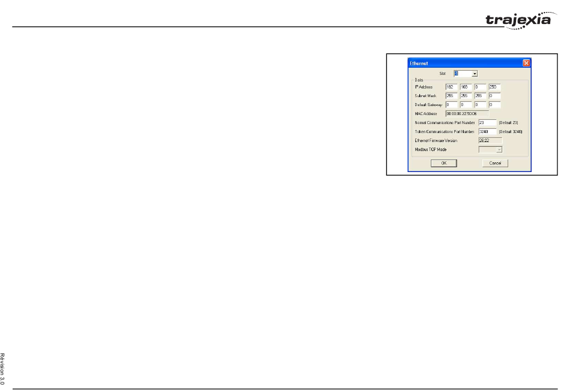Click the Ethernet dialog title bar text
The height and width of the screenshot is (392, 570).
click(419, 63)
